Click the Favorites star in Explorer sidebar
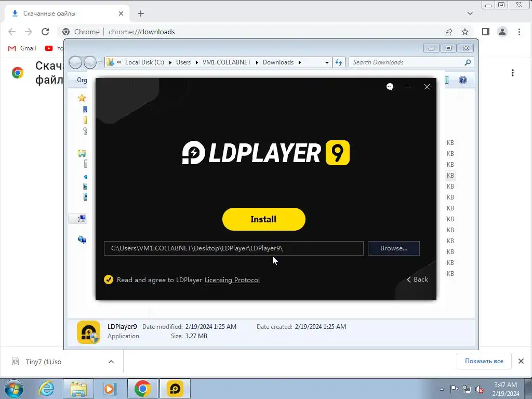 (x=82, y=98)
